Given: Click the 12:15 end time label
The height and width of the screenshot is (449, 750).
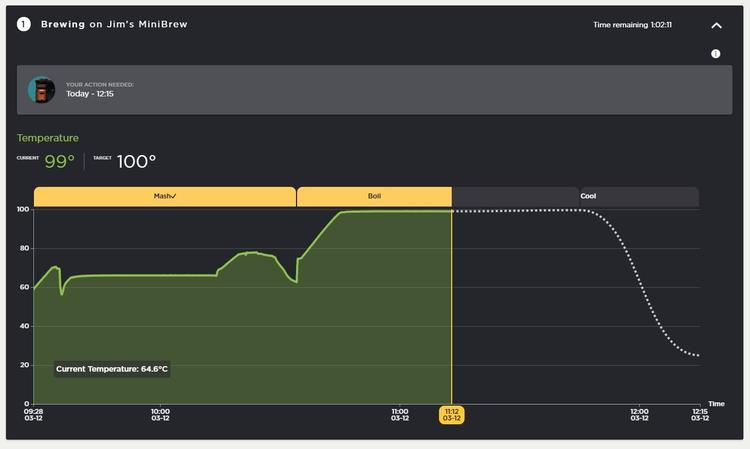Looking at the screenshot, I should (x=700, y=415).
